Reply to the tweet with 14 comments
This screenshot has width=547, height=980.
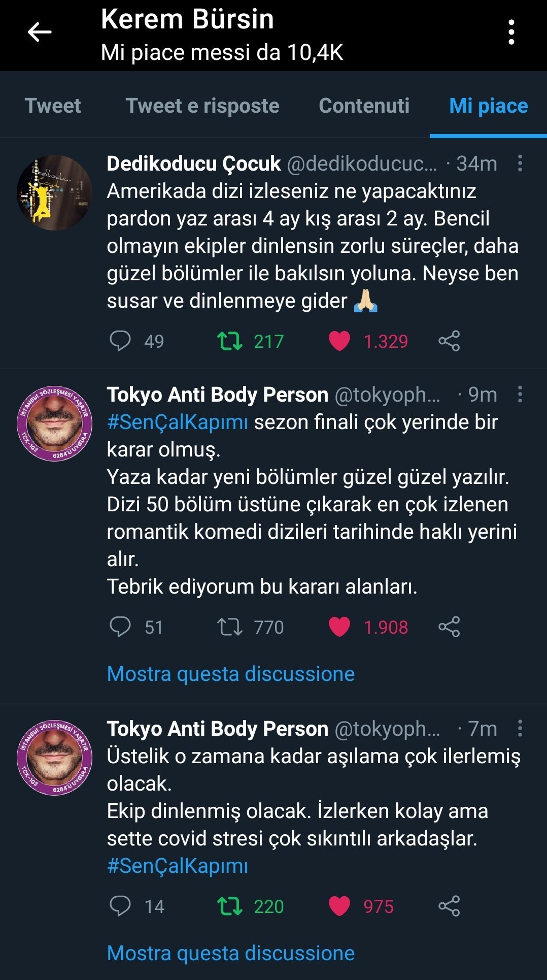120,906
